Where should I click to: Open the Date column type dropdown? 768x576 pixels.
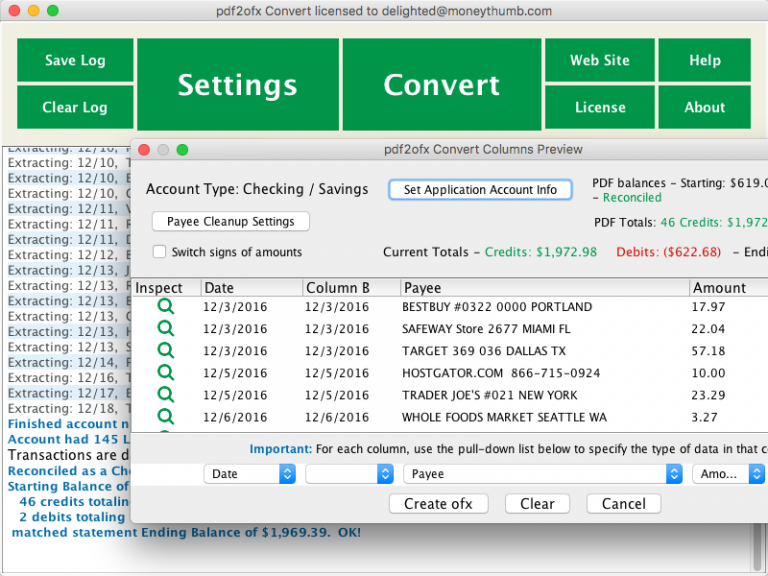point(250,474)
